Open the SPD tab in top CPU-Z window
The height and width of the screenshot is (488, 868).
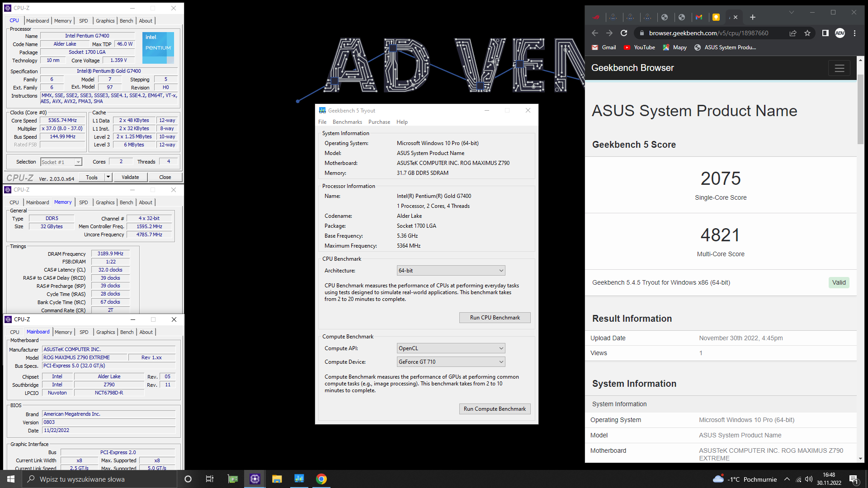84,21
